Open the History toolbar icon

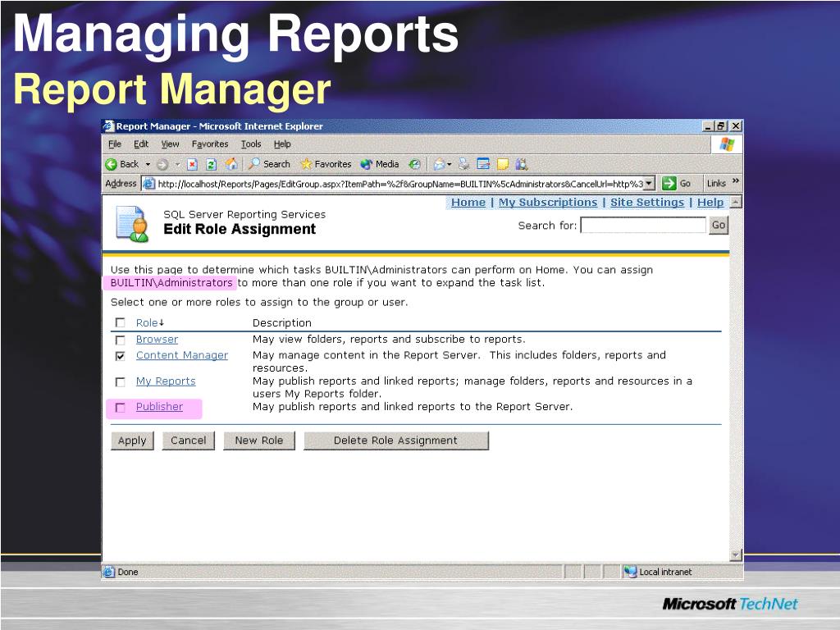point(414,164)
